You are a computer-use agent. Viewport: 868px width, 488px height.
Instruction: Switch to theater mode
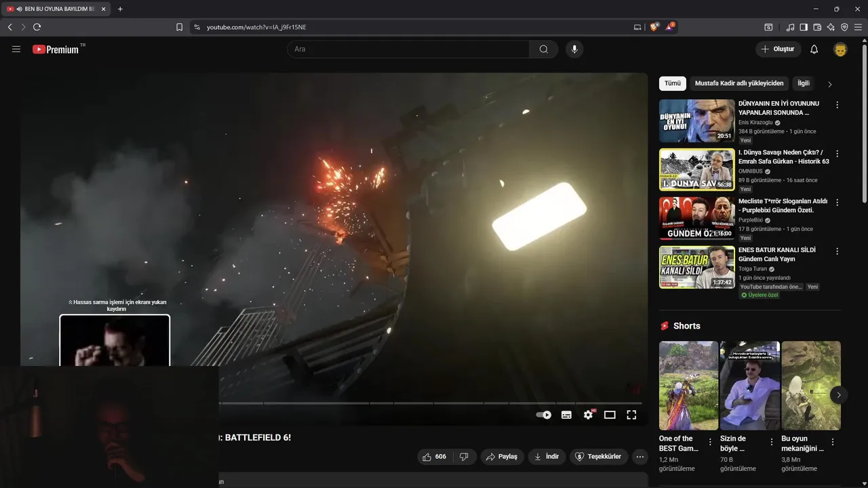[x=610, y=415]
